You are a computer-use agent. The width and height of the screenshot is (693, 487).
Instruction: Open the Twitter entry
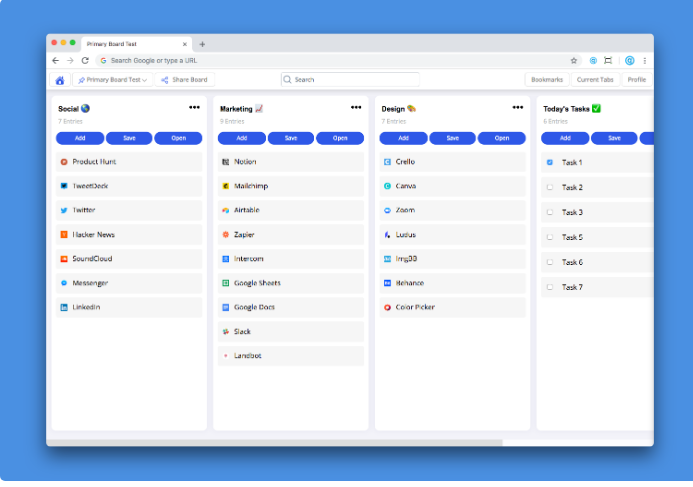click(x=129, y=210)
